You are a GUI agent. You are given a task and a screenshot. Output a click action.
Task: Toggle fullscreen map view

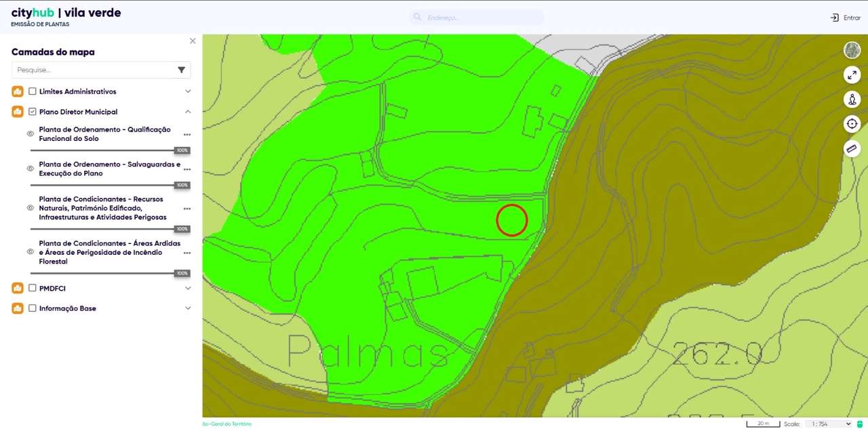[x=852, y=75]
